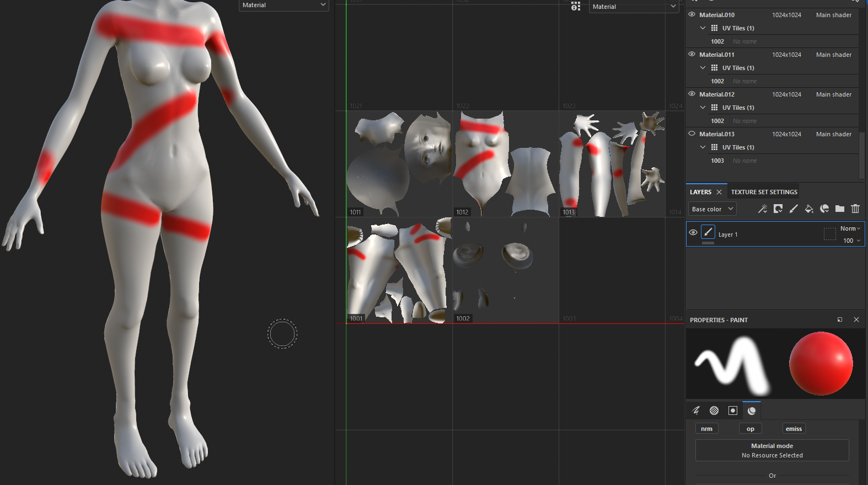Click the red material sphere preview
This screenshot has height=485, width=868.
point(821,364)
